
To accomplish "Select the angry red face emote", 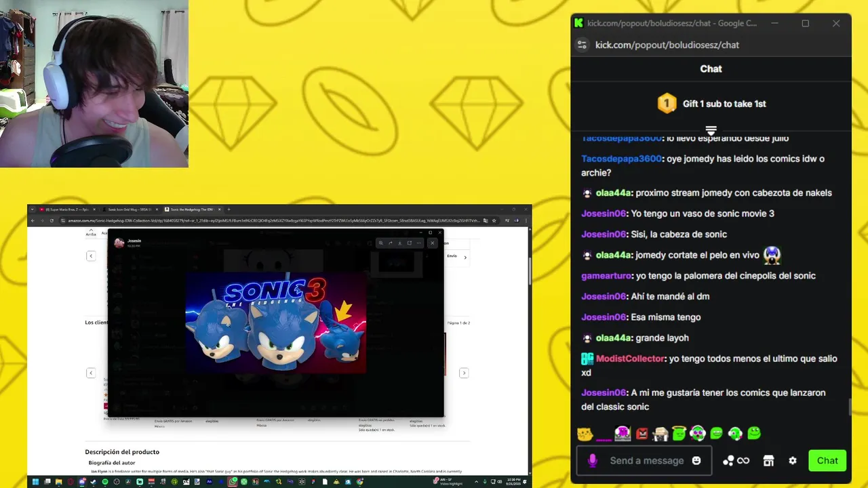I will click(x=642, y=434).
